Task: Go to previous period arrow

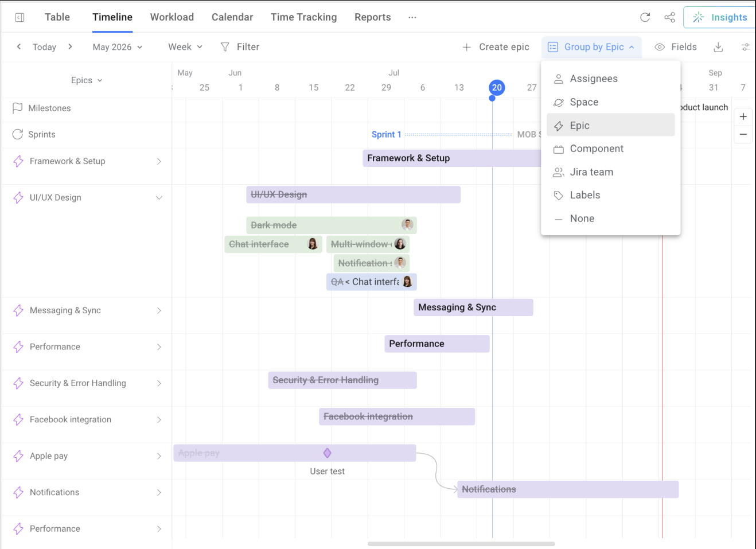Action: (19, 46)
